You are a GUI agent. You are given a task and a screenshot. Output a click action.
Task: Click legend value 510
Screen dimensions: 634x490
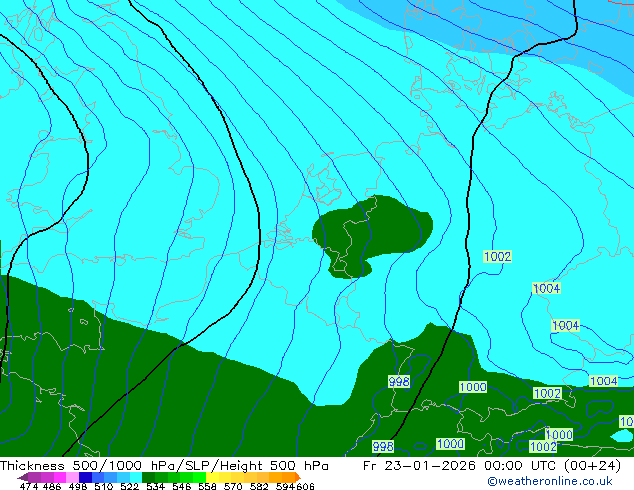[104, 486]
